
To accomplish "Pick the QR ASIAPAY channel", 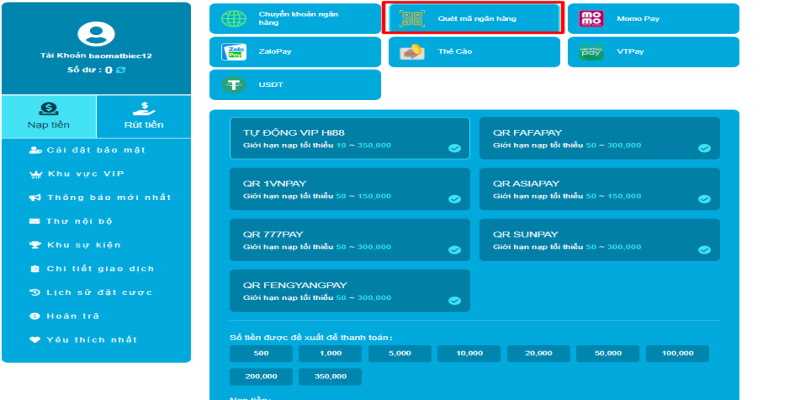I will (x=599, y=189).
